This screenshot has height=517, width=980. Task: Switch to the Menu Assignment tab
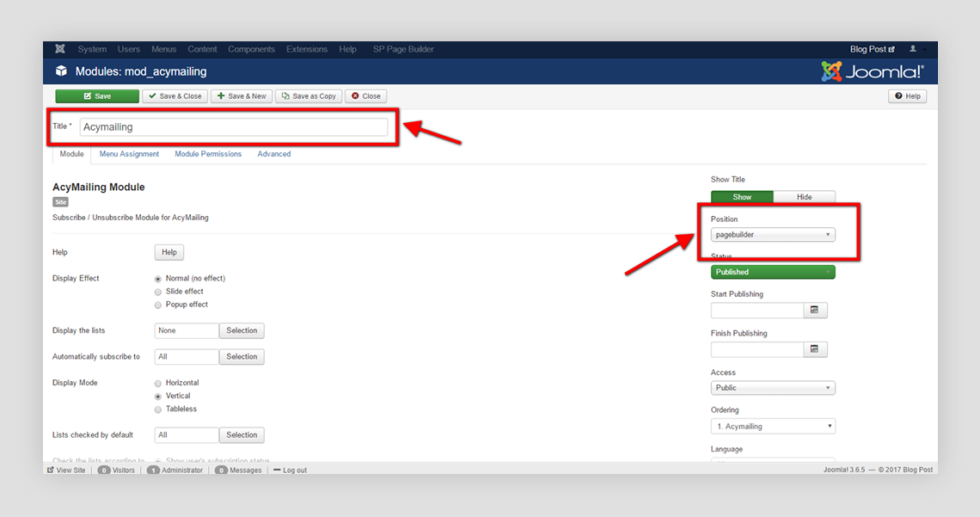coord(129,154)
